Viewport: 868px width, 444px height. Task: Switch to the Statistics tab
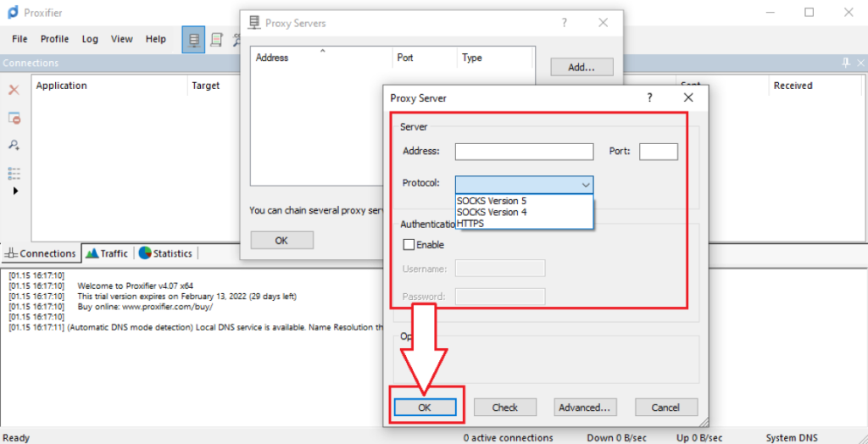click(165, 253)
